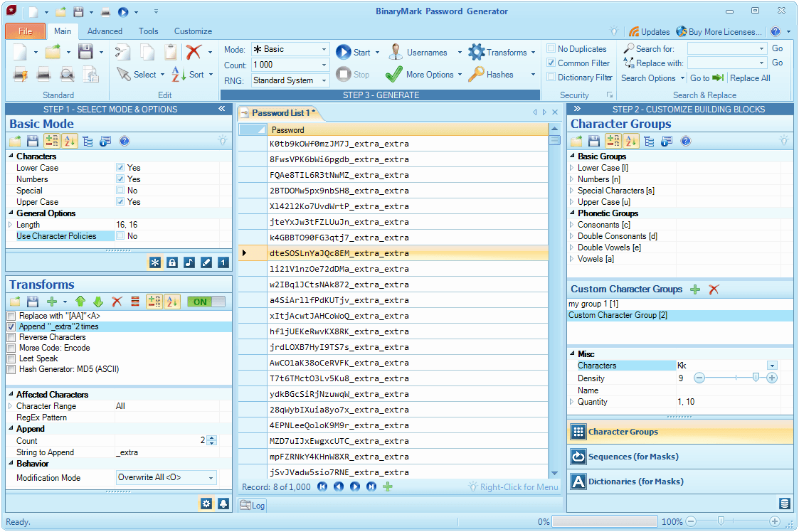Image resolution: width=799 pixels, height=532 pixels.
Task: Expand the Consonants [c] group
Action: (571, 224)
